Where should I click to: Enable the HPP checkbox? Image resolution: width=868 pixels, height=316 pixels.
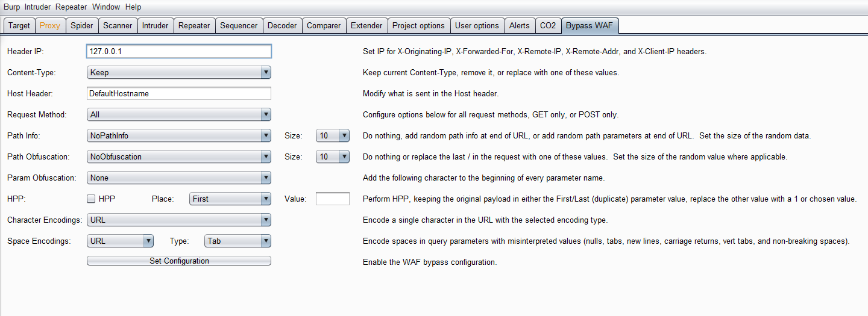point(92,199)
